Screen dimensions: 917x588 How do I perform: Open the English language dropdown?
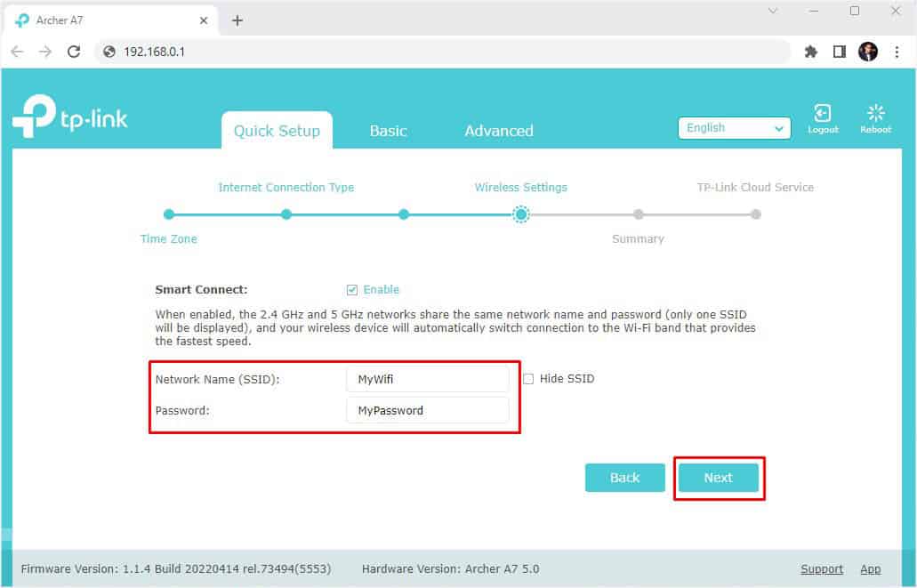pos(734,128)
